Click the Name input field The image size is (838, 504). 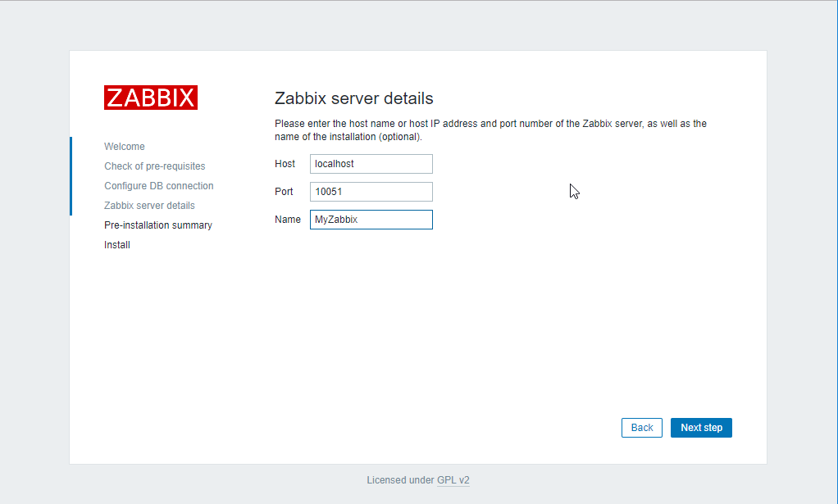pyautogui.click(x=371, y=220)
